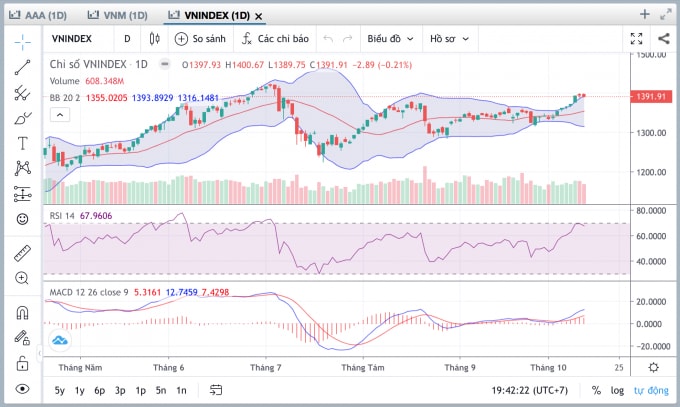Switch to the VNM (1D) tab
Image resolution: width=680 pixels, height=407 pixels.
pyautogui.click(x=118, y=16)
